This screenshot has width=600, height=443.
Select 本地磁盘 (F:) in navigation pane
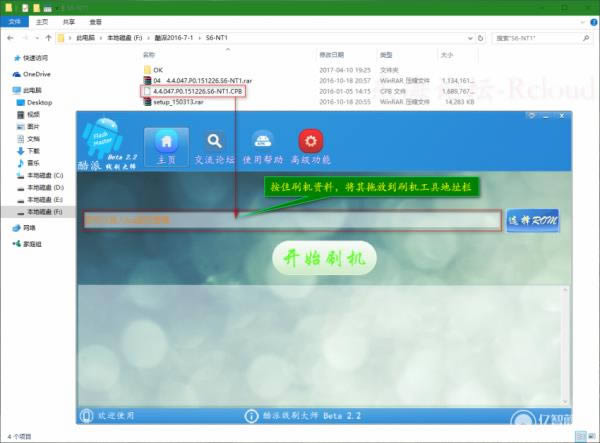pos(45,212)
